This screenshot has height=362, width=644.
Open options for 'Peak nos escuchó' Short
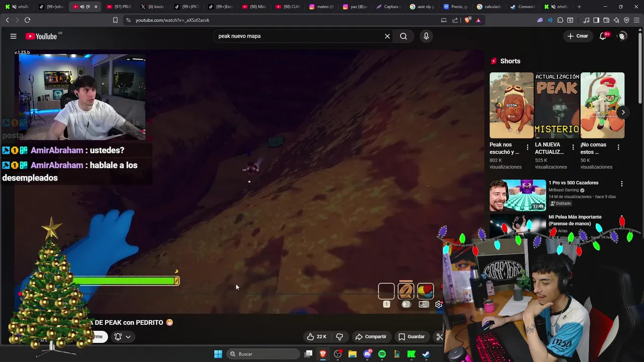[x=527, y=147]
